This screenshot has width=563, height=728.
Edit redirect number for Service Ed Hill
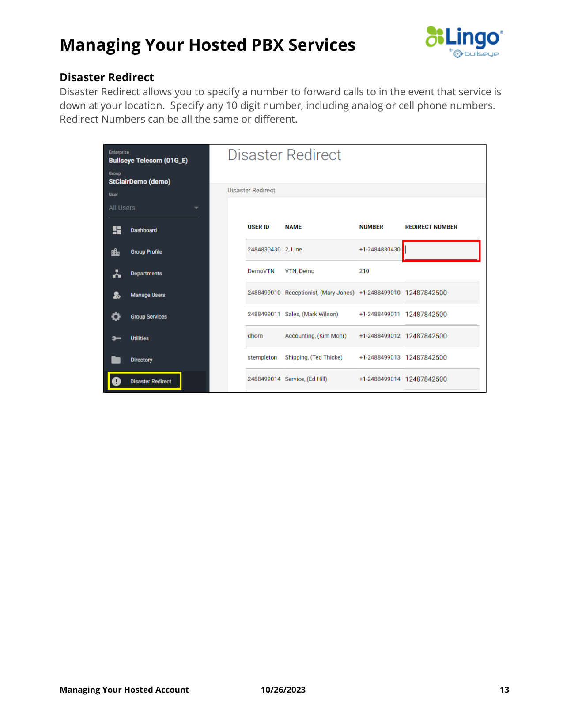[442, 379]
